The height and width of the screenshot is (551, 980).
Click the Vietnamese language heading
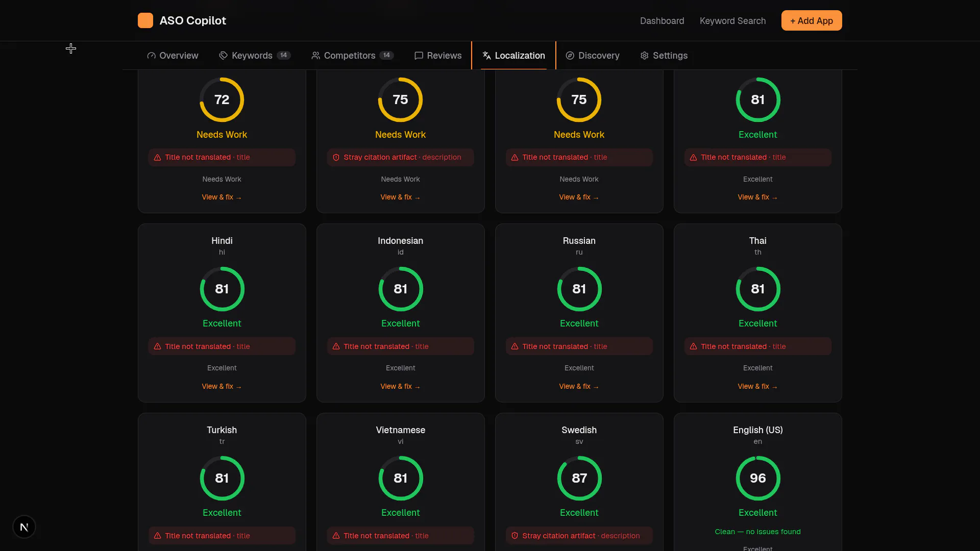coord(401,430)
